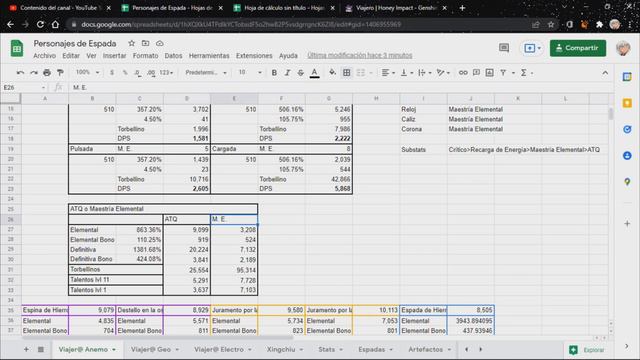Open the Insertar menu
The width and height of the screenshot is (640, 360).
point(114,56)
